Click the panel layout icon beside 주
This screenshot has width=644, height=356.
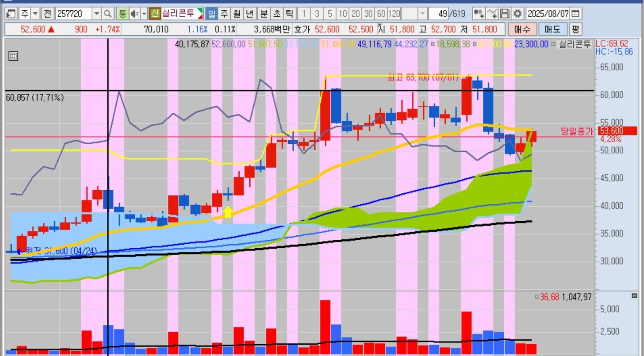(12, 14)
